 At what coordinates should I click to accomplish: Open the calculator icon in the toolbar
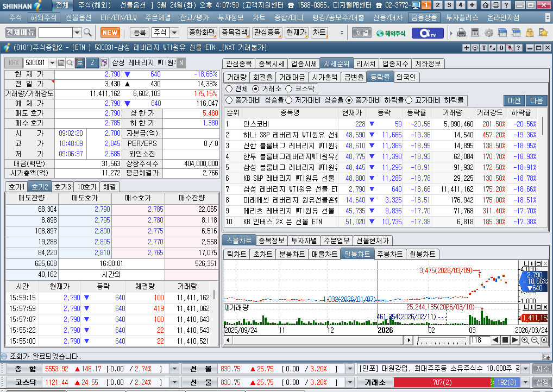pyautogui.click(x=475, y=33)
